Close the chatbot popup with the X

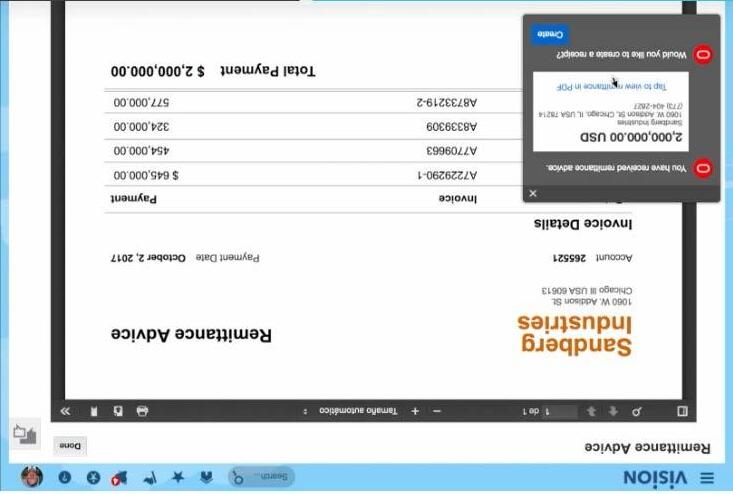pyautogui.click(x=533, y=193)
